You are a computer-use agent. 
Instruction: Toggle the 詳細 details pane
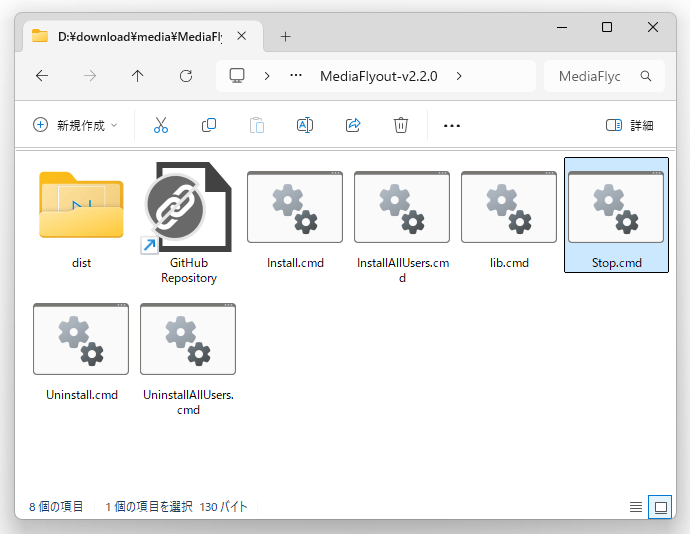pyautogui.click(x=630, y=125)
